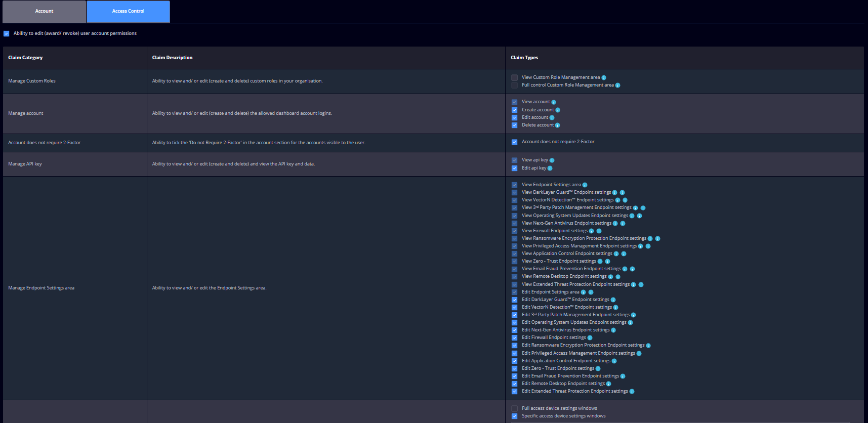The width and height of the screenshot is (868, 423).
Task: Click Manage Endpoint Settings area category cell
Action: [75, 288]
